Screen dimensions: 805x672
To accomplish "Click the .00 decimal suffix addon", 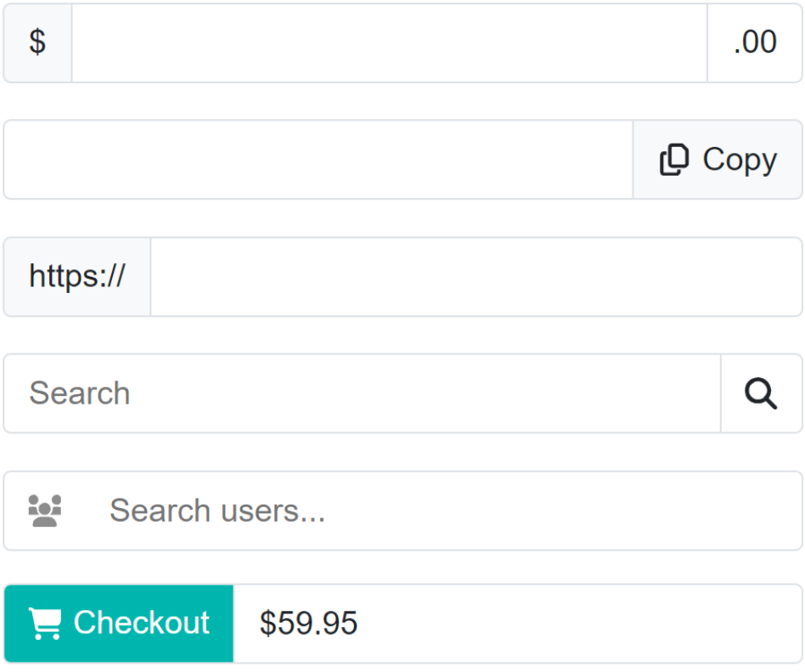I will click(755, 42).
